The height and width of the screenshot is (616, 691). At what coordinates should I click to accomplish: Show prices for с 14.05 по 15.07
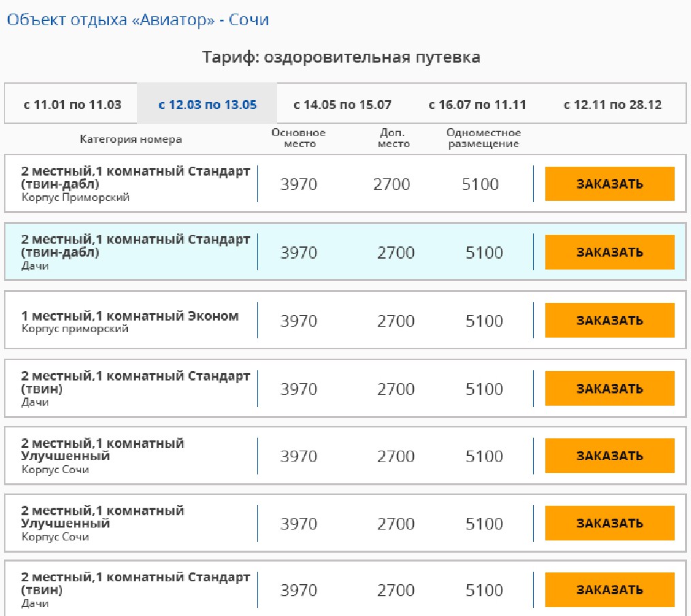[x=342, y=105]
